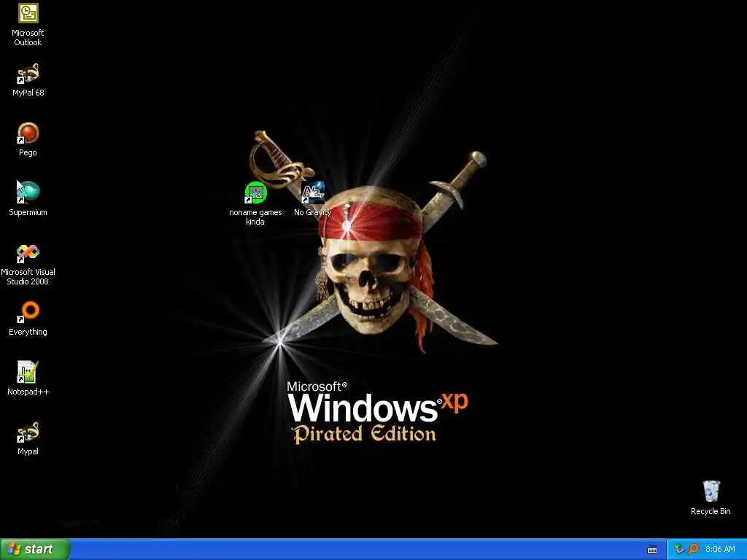Click the keyboard language bar icon in taskbar
This screenshot has width=747, height=560.
[652, 550]
